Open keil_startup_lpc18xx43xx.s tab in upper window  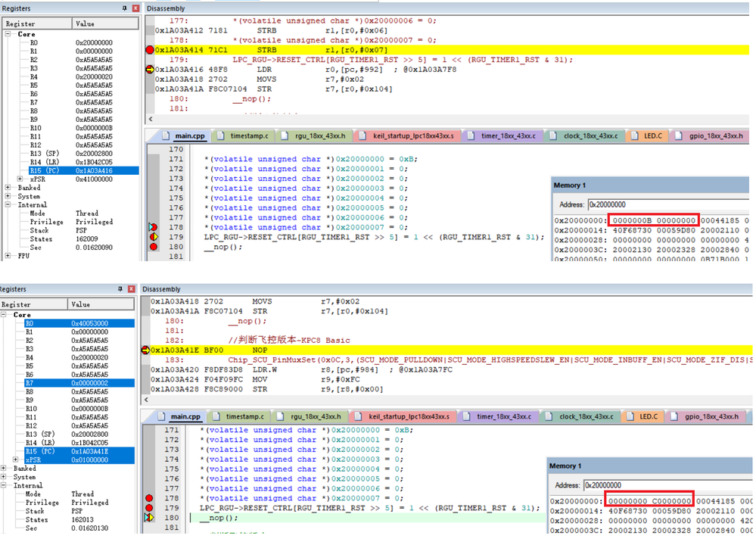coord(407,136)
